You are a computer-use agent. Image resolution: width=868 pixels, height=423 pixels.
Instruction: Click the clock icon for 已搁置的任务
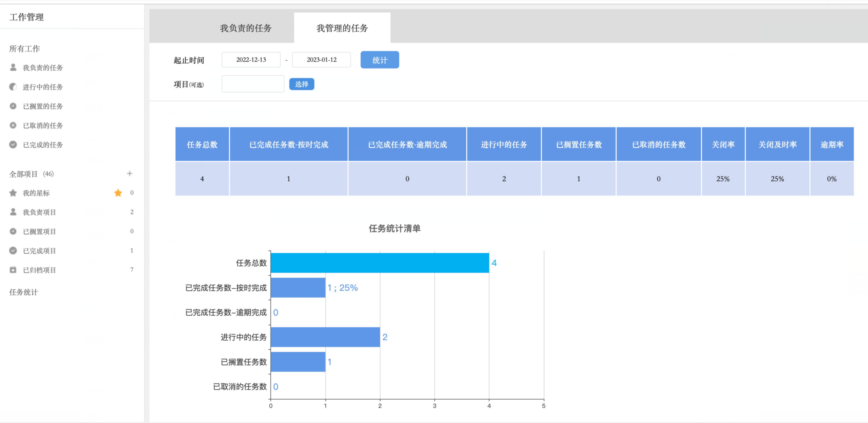tap(13, 106)
